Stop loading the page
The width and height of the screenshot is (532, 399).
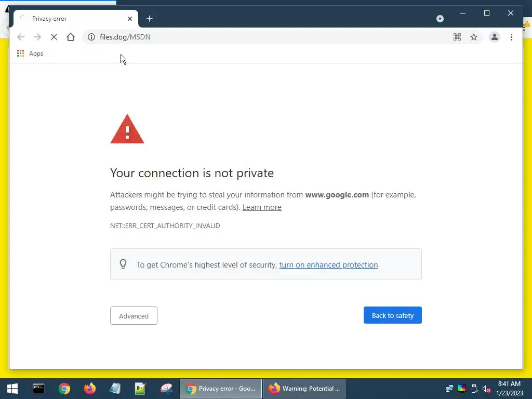point(54,37)
